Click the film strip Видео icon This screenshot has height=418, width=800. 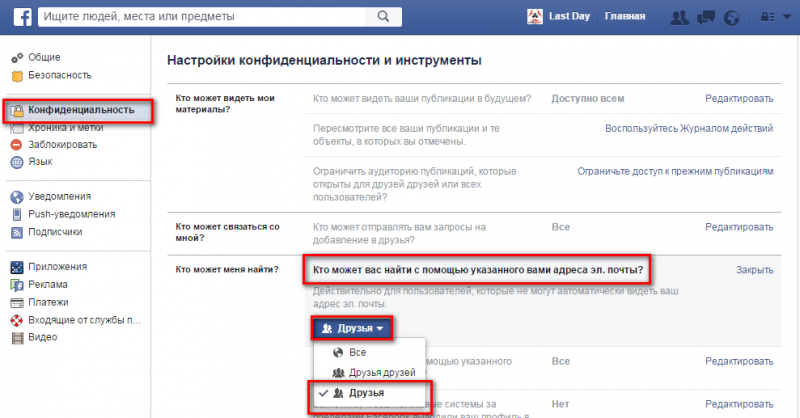tap(17, 338)
